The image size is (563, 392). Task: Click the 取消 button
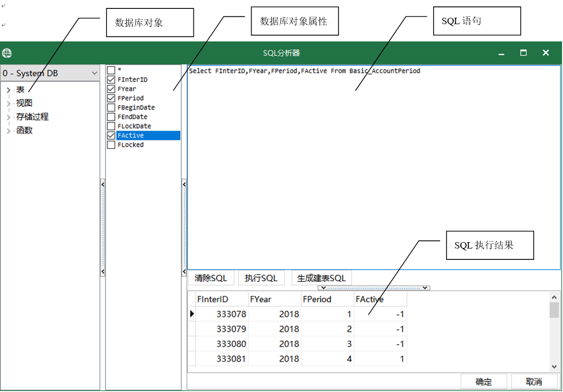tap(534, 382)
